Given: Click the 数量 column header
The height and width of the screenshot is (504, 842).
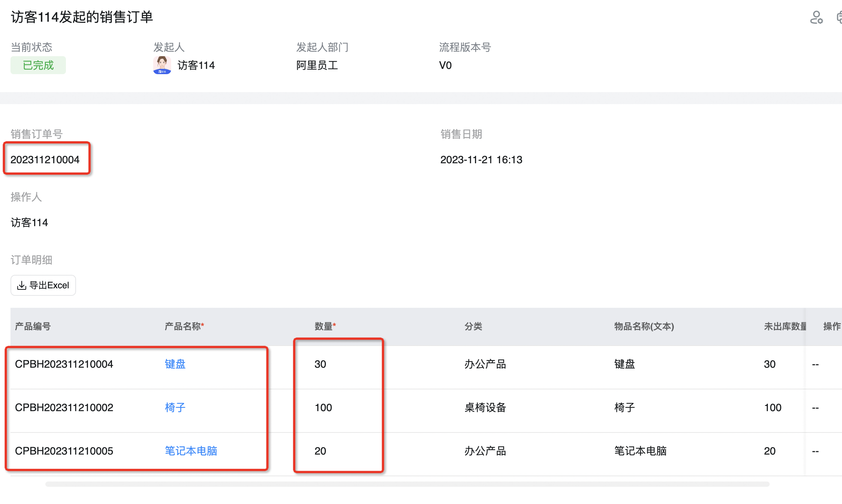Looking at the screenshot, I should click(325, 327).
